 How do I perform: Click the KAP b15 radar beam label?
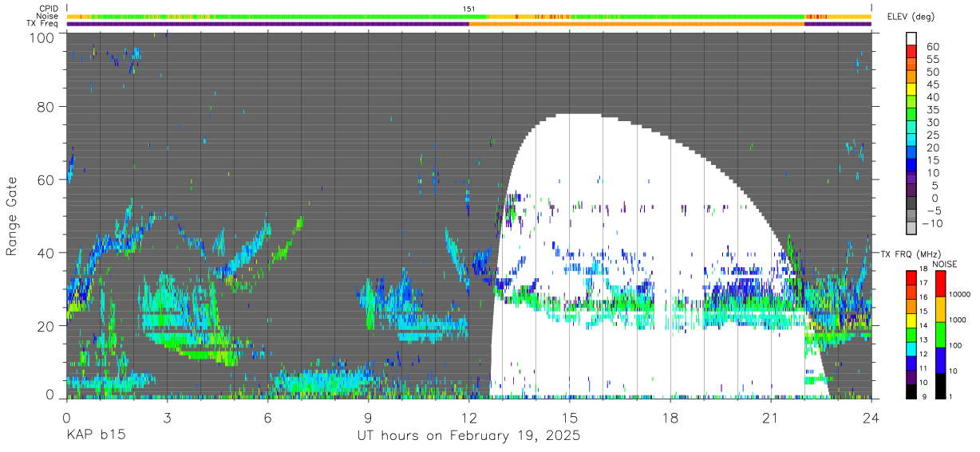pyautogui.click(x=95, y=436)
